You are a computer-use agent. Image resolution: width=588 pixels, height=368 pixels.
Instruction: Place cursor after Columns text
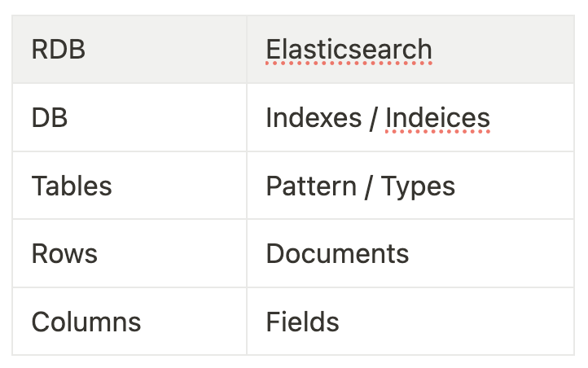tap(143, 322)
